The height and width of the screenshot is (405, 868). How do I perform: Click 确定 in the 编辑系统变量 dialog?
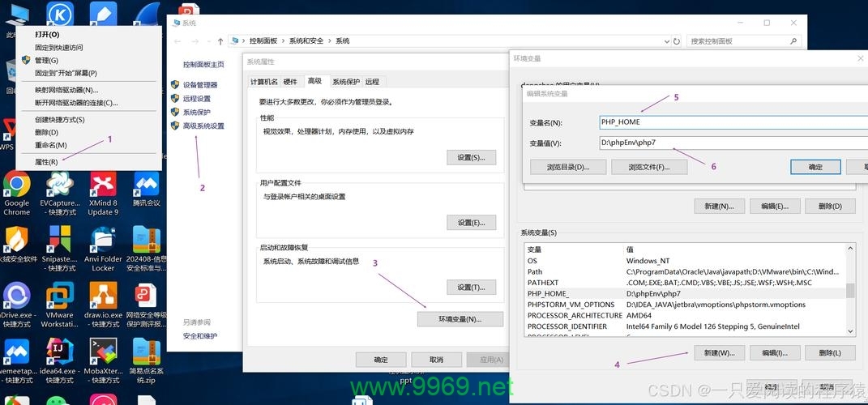click(816, 167)
